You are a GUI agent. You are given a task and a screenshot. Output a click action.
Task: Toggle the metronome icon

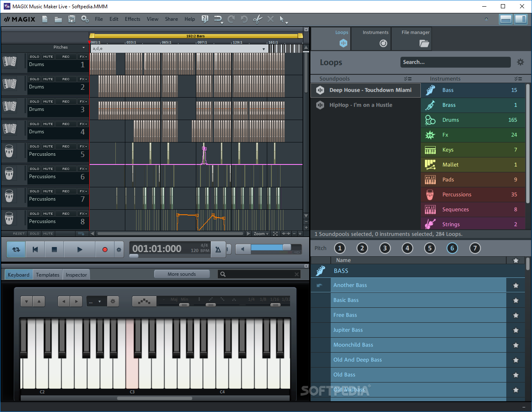(218, 250)
